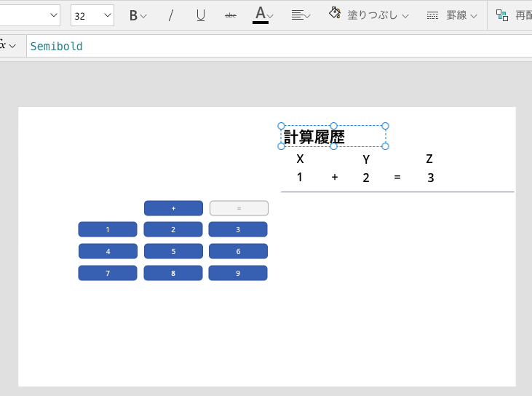This screenshot has width=532, height=396.
Task: Expand the font color chevron
Action: coord(271,16)
